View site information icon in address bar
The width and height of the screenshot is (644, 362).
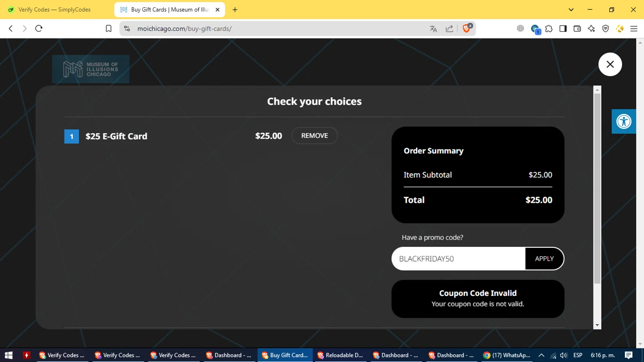[127, 28]
